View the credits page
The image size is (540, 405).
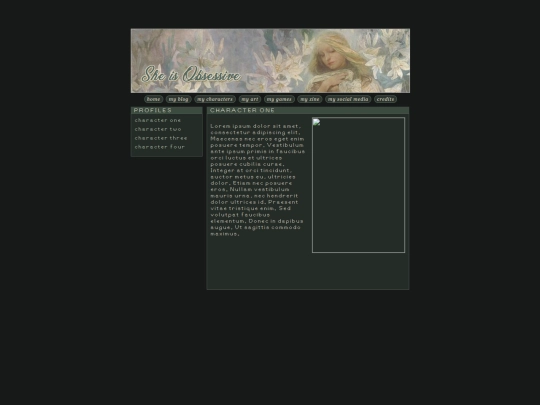(385, 99)
